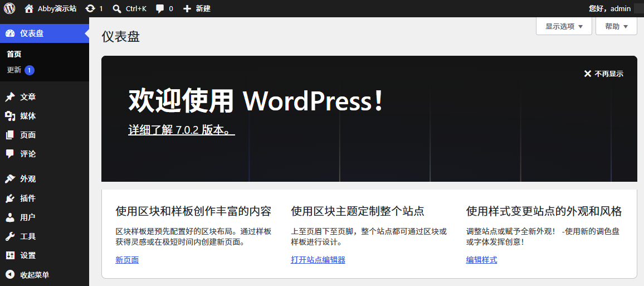Click the pages icon beside 页面
This screenshot has width=644, height=286.
[10, 135]
